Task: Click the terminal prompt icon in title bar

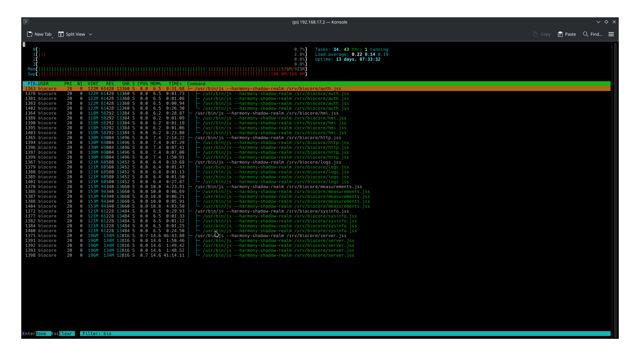Action: [26, 22]
